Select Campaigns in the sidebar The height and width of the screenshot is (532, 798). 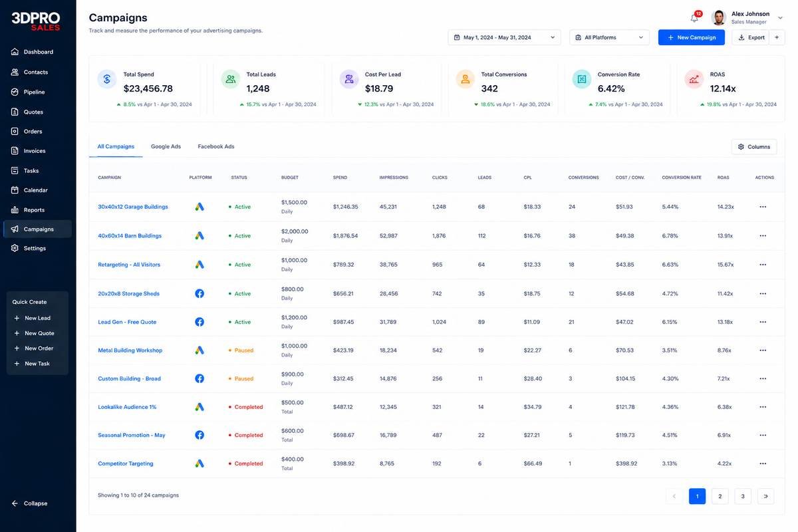pyautogui.click(x=38, y=229)
